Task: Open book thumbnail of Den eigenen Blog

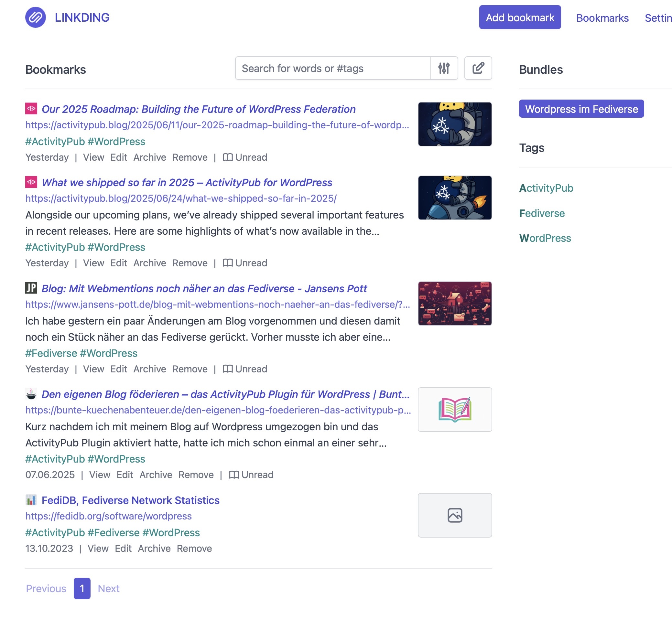Action: pyautogui.click(x=455, y=410)
